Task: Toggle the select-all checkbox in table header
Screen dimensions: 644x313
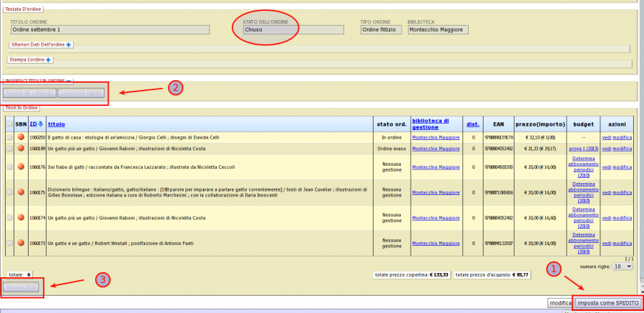Action: (9, 124)
